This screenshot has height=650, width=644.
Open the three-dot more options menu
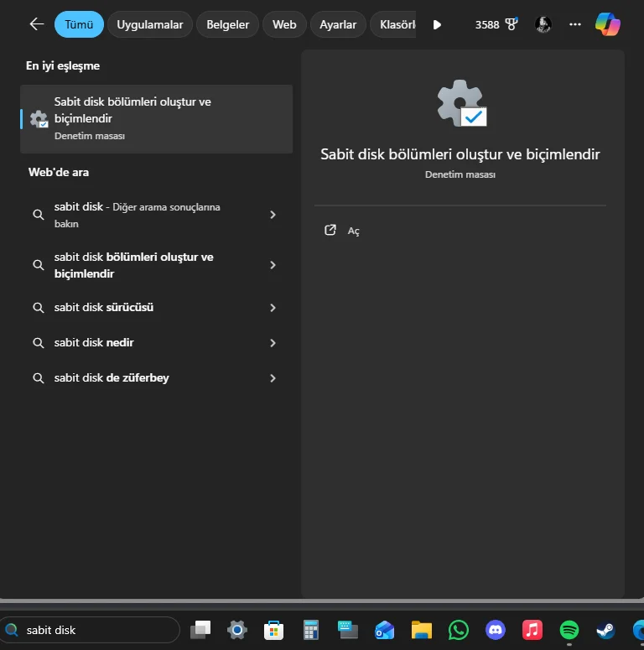pyautogui.click(x=574, y=24)
